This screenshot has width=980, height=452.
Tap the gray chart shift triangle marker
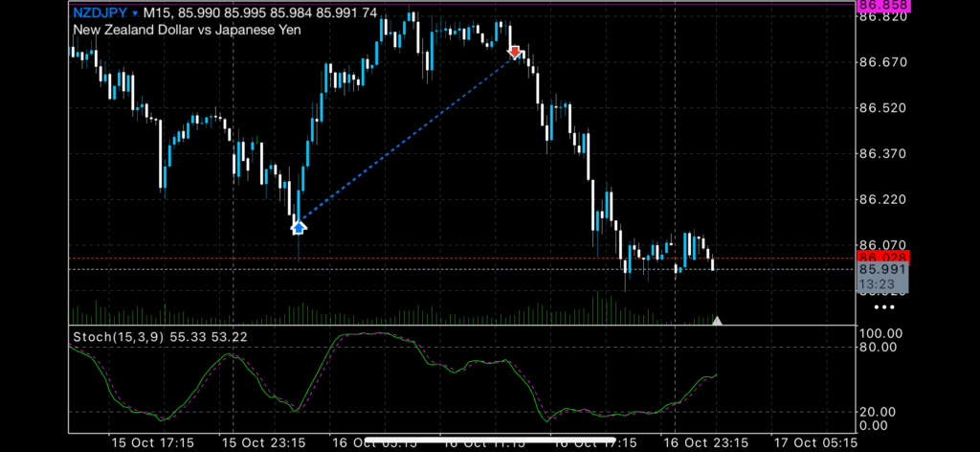point(718,321)
